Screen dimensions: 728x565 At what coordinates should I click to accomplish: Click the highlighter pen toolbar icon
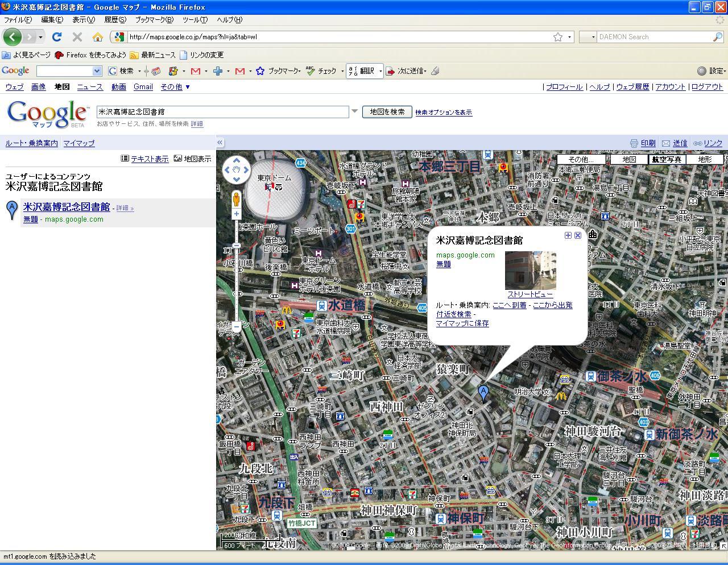435,71
